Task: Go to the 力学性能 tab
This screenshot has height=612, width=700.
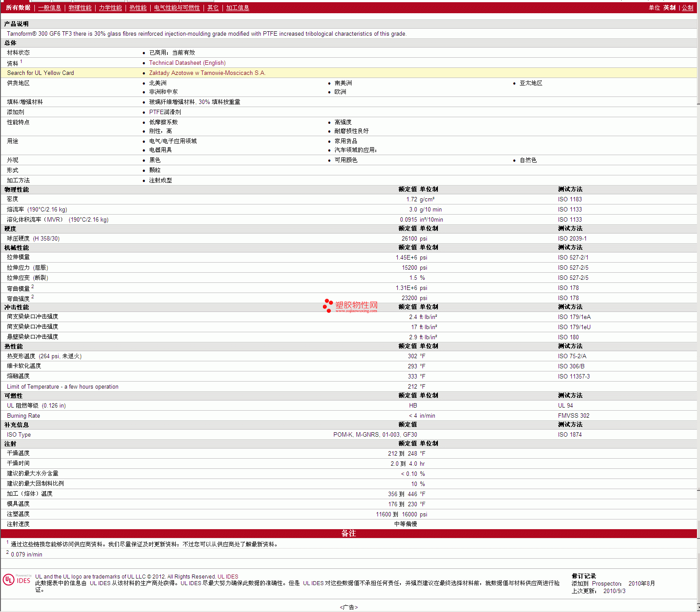Action: tap(110, 8)
